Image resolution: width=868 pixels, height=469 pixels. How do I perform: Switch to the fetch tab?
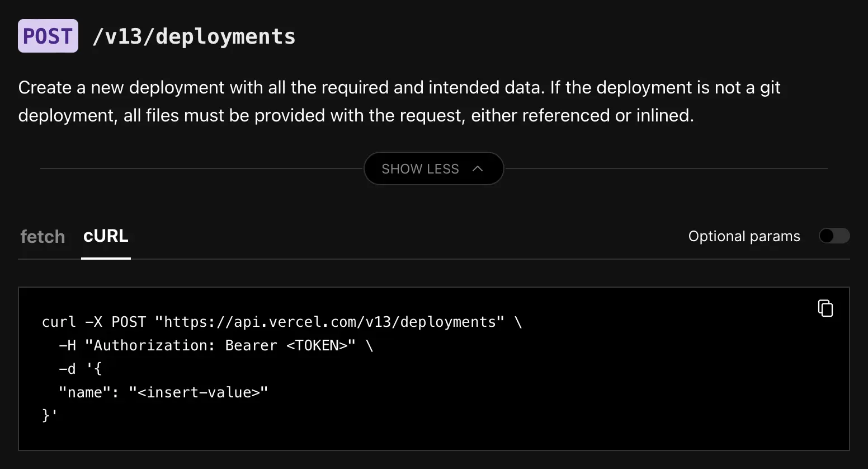coord(43,236)
